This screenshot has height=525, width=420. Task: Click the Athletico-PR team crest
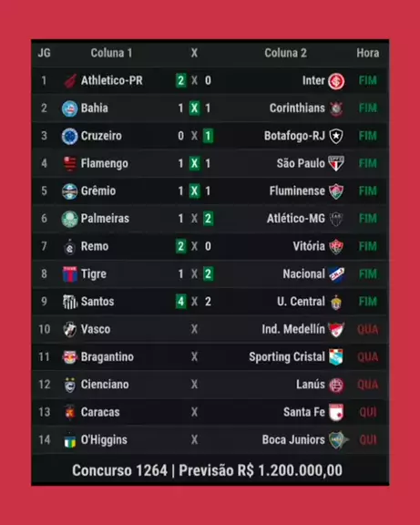(x=70, y=81)
